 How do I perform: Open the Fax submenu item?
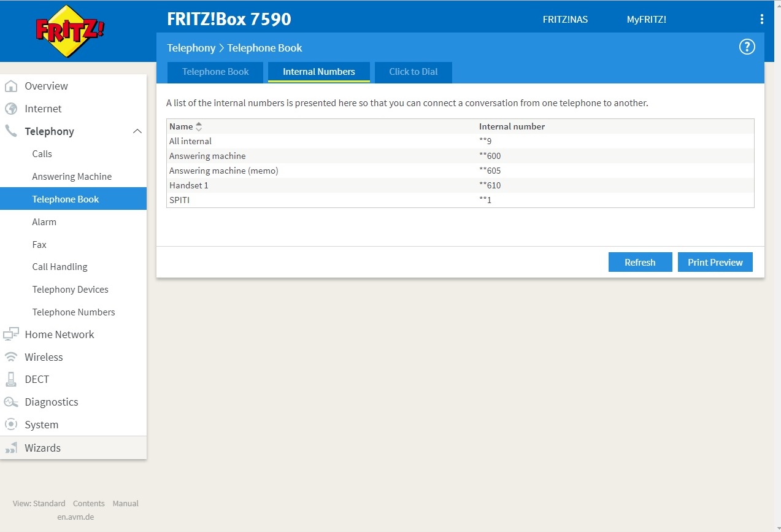[39, 244]
